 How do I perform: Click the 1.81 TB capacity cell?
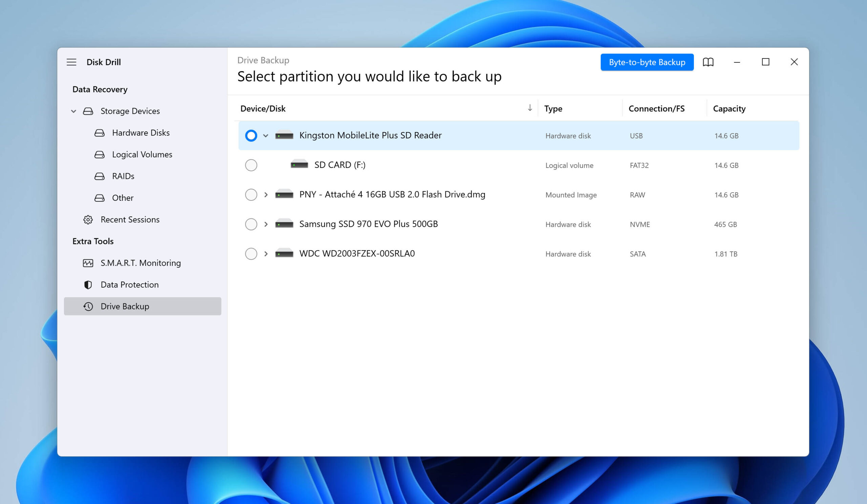point(726,254)
